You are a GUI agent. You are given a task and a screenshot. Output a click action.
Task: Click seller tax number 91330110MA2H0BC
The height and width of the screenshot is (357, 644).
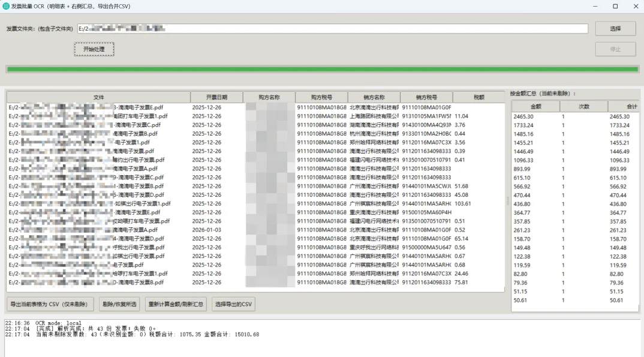coord(426,134)
